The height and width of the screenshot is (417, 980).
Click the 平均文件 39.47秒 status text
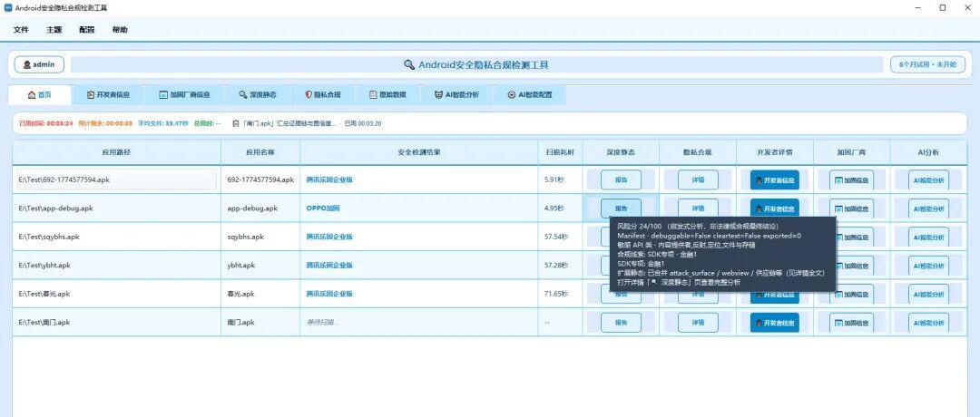click(163, 123)
